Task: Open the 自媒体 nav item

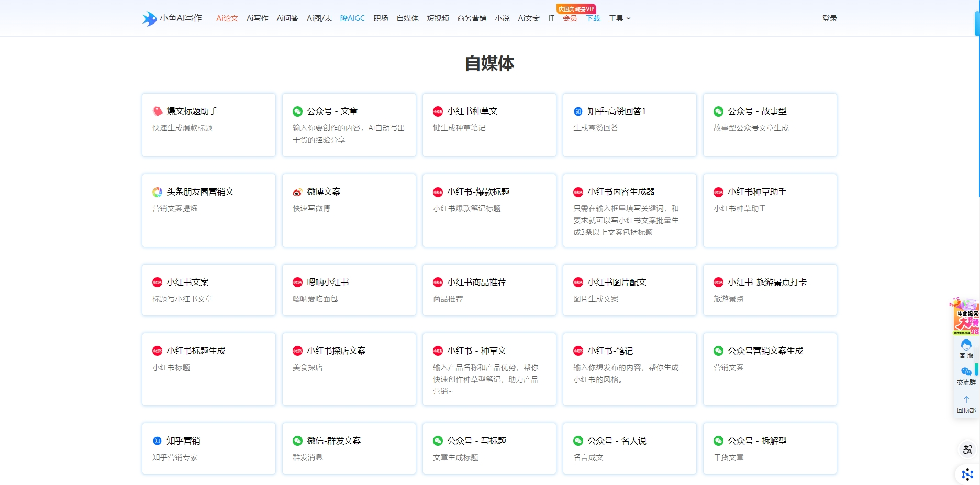Action: click(407, 18)
